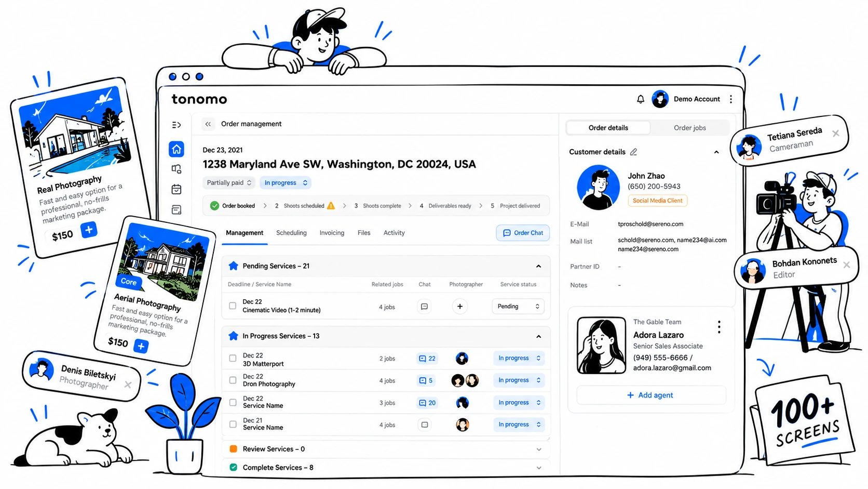Open the Partially paid dropdown
Viewport: 868px width, 489px height.
(x=229, y=183)
